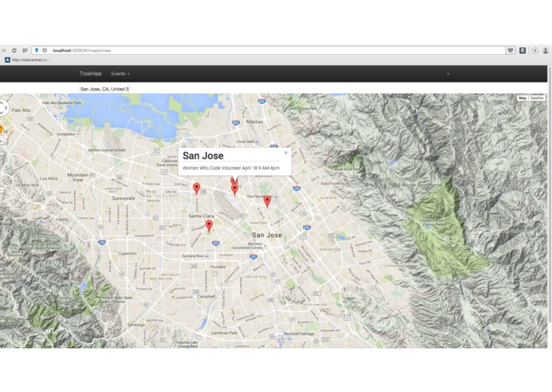Click the Palo Alto Baylands Park green marker
The image size is (552, 392).
(62, 108)
